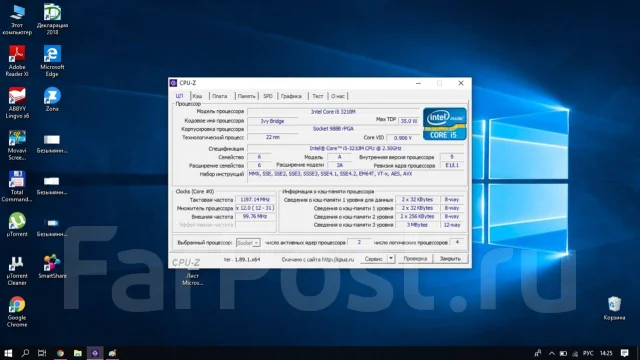Select the SmartShare desktop icon
The width and height of the screenshot is (640, 360).
(x=52, y=266)
